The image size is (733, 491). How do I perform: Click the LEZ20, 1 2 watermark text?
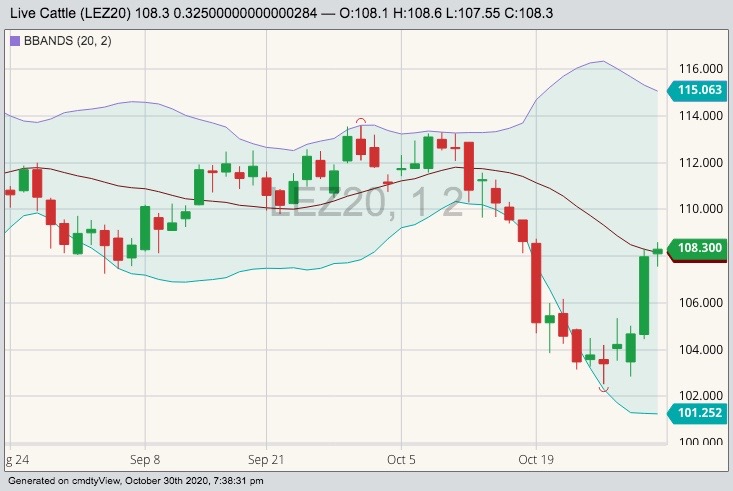coord(367,202)
